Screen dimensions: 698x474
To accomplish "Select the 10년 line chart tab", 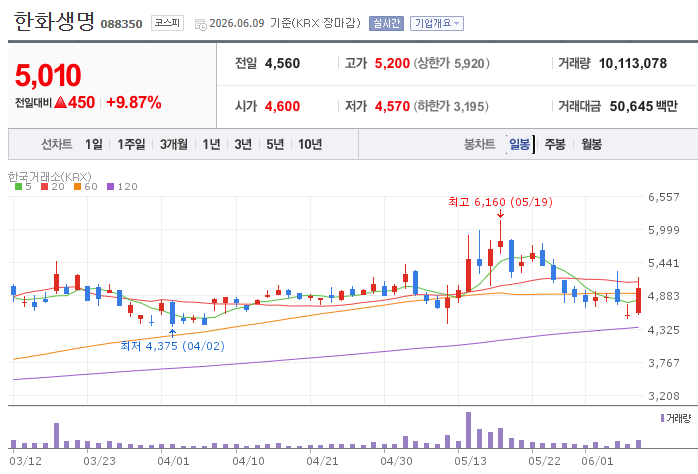I will coord(310,144).
